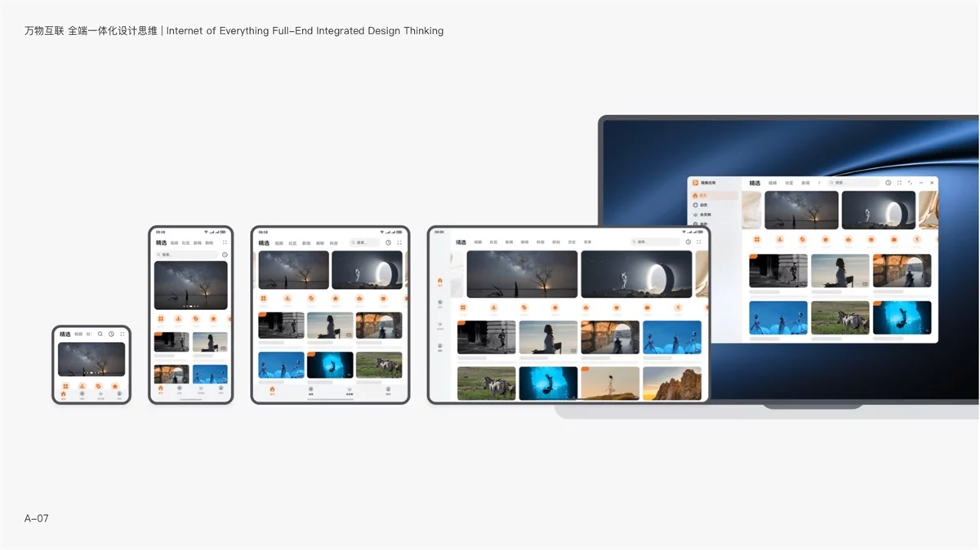This screenshot has height=550, width=980.
Task: Tap the scan icon at the phone's top right
Action: 225,242
